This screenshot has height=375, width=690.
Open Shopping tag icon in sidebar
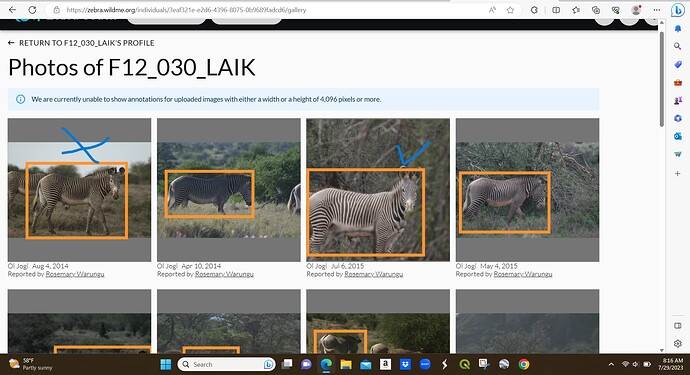(x=678, y=64)
